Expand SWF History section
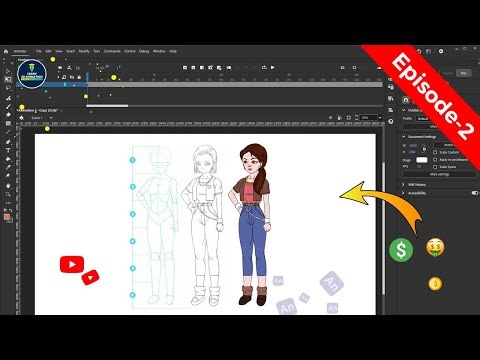This screenshot has width=480, height=360. coord(403,184)
